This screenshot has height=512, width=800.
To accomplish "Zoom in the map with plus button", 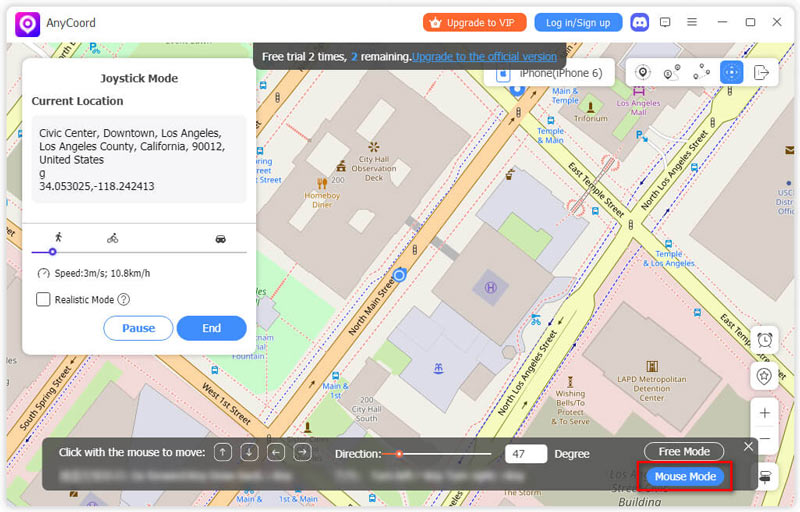I will (765, 412).
